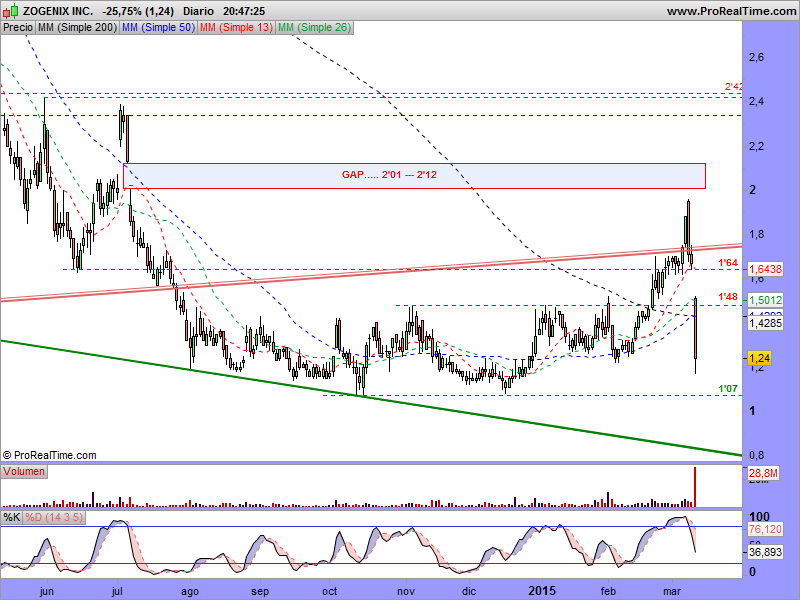Image resolution: width=800 pixels, height=600 pixels.
Task: Click the sep month label on time axis
Action: [260, 592]
